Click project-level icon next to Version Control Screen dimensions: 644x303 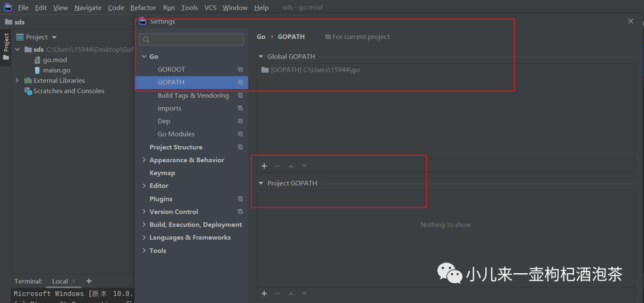[x=240, y=212]
